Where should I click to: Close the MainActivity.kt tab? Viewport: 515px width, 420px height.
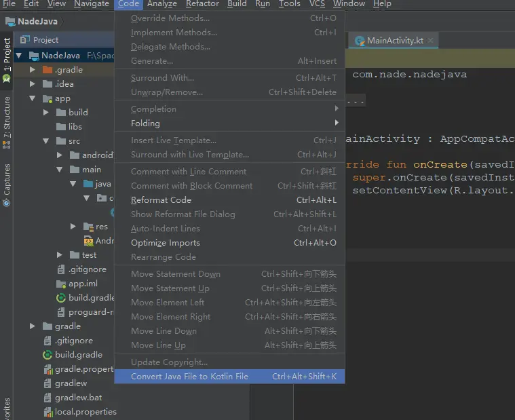tap(430, 41)
